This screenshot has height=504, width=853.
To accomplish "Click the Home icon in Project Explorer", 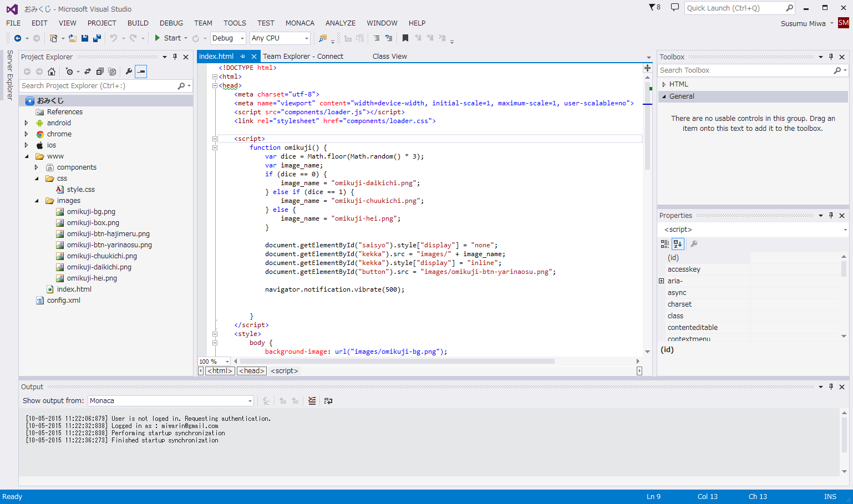I will [52, 72].
